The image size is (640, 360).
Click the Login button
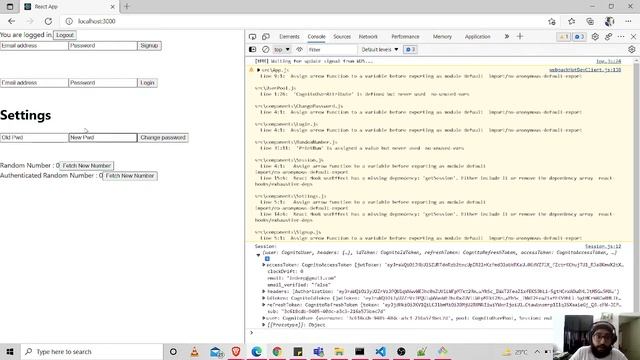point(147,83)
